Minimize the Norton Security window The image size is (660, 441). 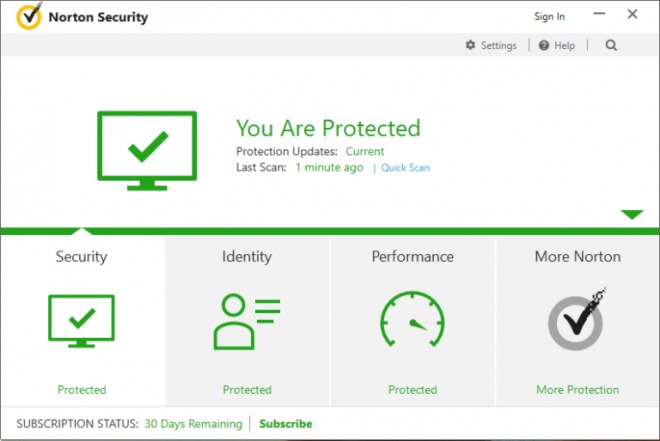coord(599,14)
